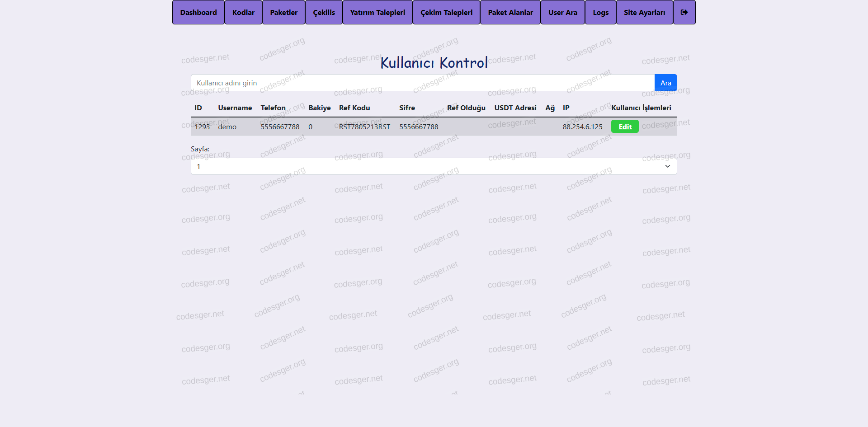Open Çekim Talepleri page

pos(446,12)
